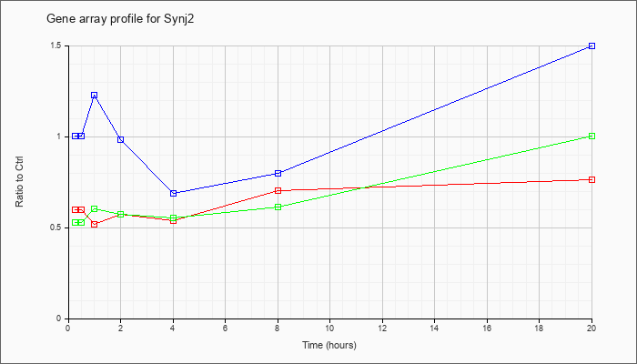
Task: Click the blue marker at 8 hours
Action: [x=278, y=173]
